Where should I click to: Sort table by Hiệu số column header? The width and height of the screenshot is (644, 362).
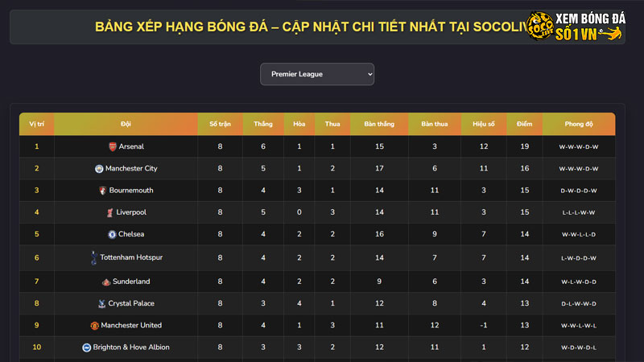pos(483,124)
